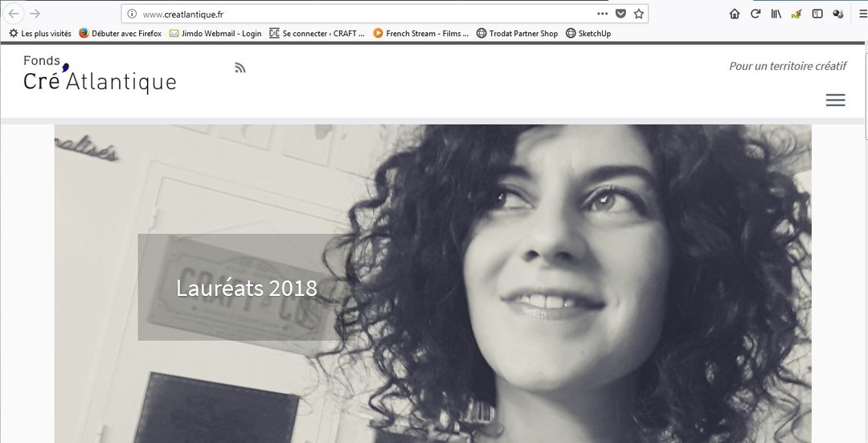Open site information icon in address bar
868x443 pixels.
[132, 14]
